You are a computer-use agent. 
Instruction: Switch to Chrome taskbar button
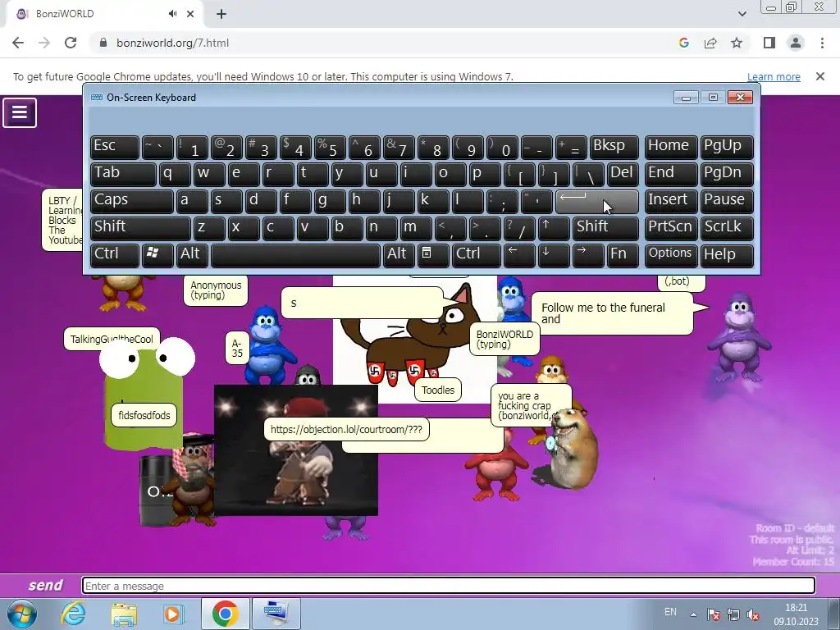pyautogui.click(x=225, y=614)
